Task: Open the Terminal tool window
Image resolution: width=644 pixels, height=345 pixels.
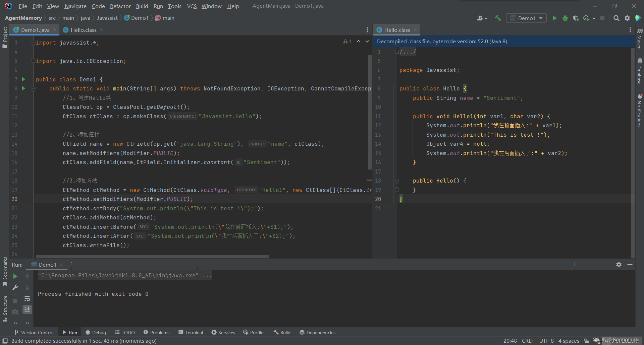Action: coord(191,332)
